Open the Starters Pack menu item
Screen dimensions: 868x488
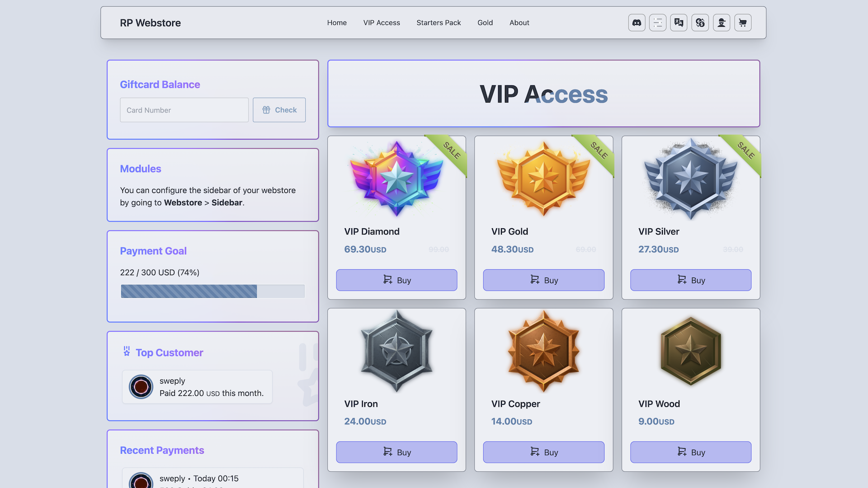coord(439,23)
